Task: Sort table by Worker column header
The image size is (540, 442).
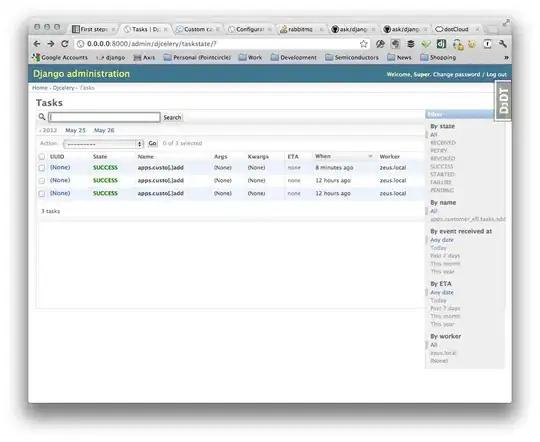Action: coord(390,156)
